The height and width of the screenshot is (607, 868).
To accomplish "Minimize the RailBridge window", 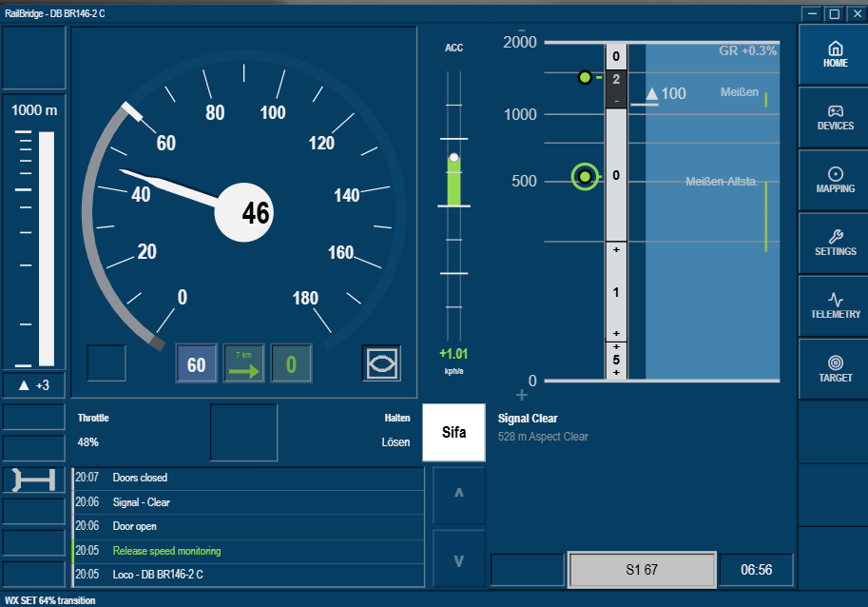I will pos(812,14).
